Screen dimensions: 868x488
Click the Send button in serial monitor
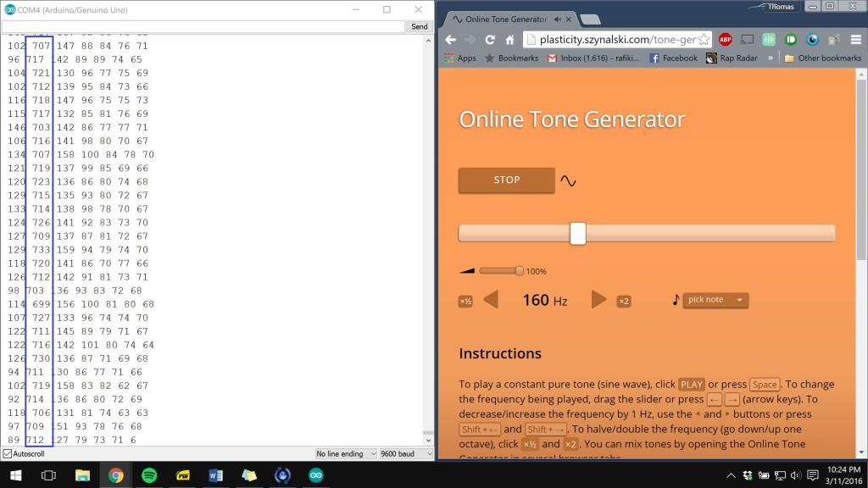[419, 27]
